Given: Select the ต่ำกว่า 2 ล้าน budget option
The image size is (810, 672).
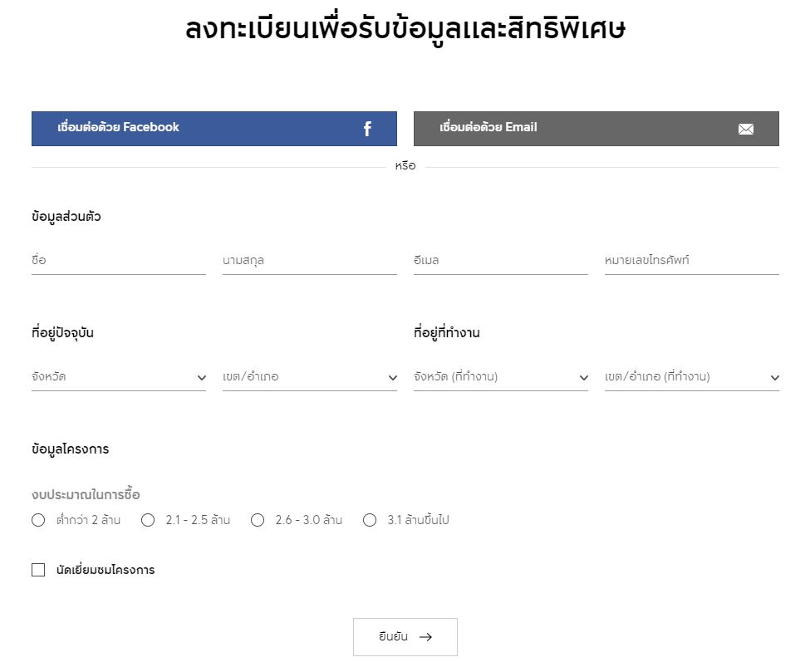Looking at the screenshot, I should pyautogui.click(x=38, y=520).
